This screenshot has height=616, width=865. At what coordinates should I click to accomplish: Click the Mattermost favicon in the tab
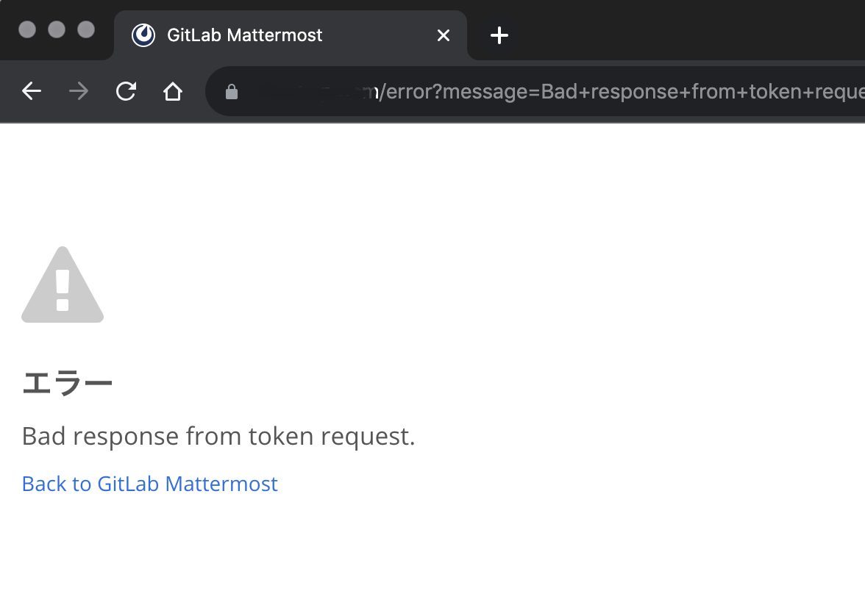[143, 35]
